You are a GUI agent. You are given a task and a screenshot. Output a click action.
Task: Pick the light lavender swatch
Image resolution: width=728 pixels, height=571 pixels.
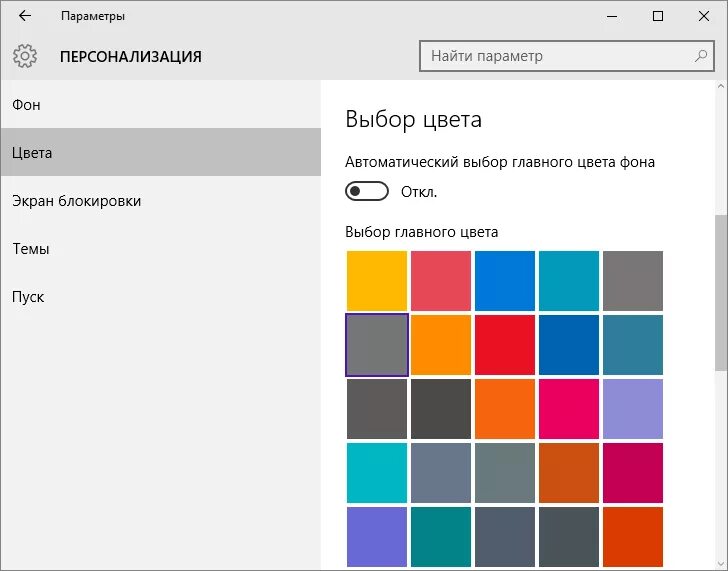(x=633, y=409)
